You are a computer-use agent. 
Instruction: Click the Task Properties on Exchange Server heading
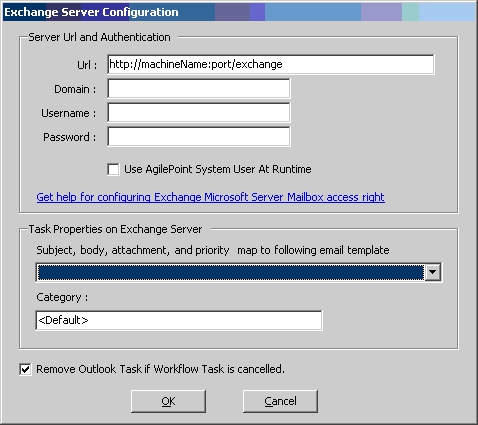(x=115, y=229)
